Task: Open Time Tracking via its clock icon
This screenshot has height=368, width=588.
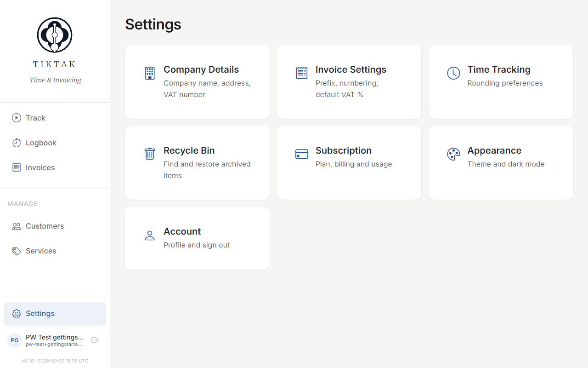Action: tap(453, 73)
